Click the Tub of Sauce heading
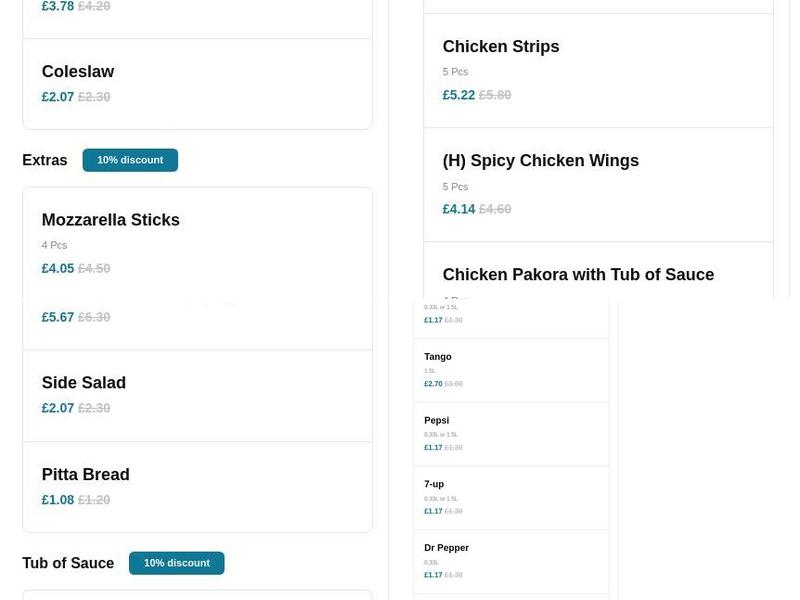 (68, 562)
